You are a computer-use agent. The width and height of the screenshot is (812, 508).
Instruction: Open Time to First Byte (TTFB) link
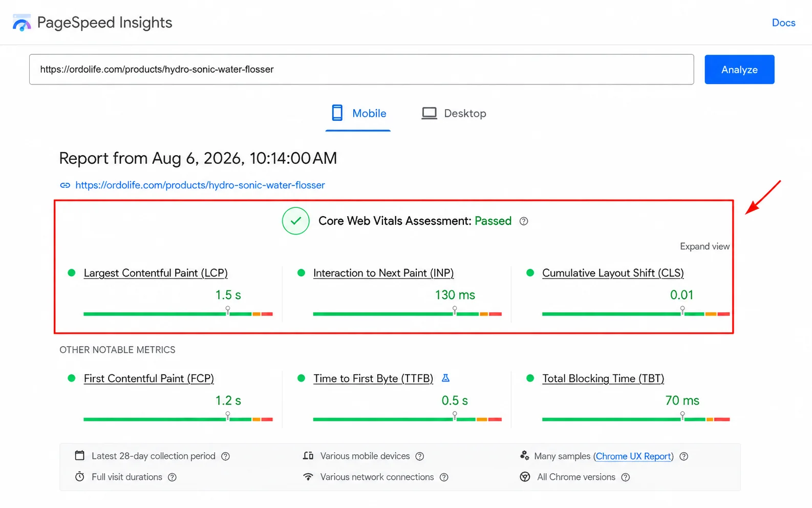[373, 378]
